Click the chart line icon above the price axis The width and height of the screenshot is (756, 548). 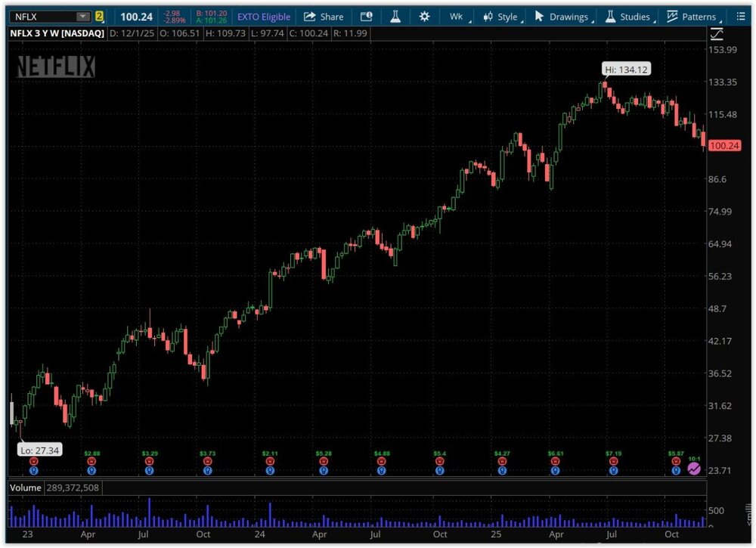click(x=717, y=33)
